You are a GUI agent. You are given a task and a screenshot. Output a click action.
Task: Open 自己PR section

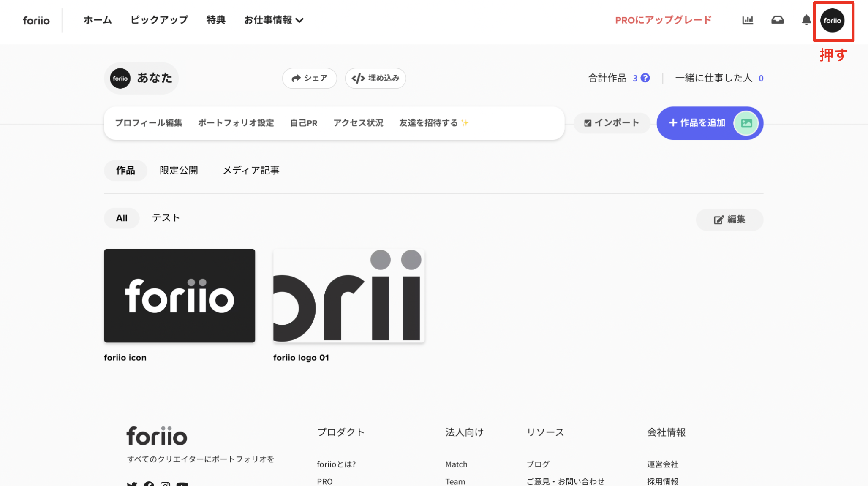click(x=304, y=123)
